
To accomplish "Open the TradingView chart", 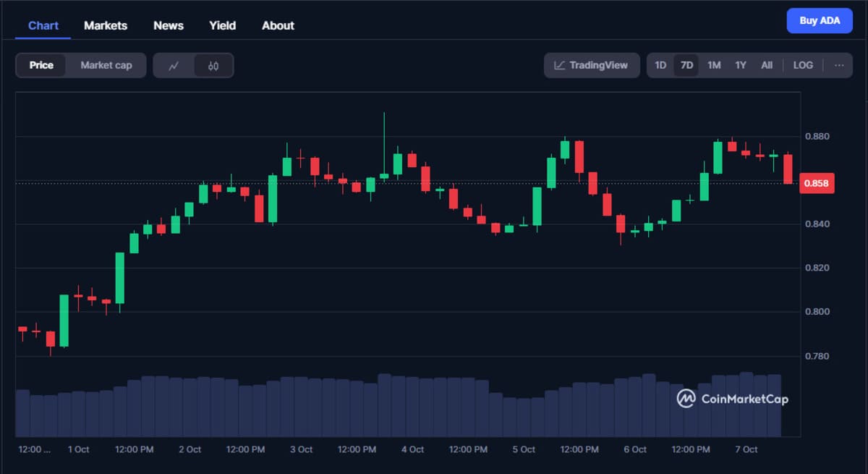I will pos(591,65).
